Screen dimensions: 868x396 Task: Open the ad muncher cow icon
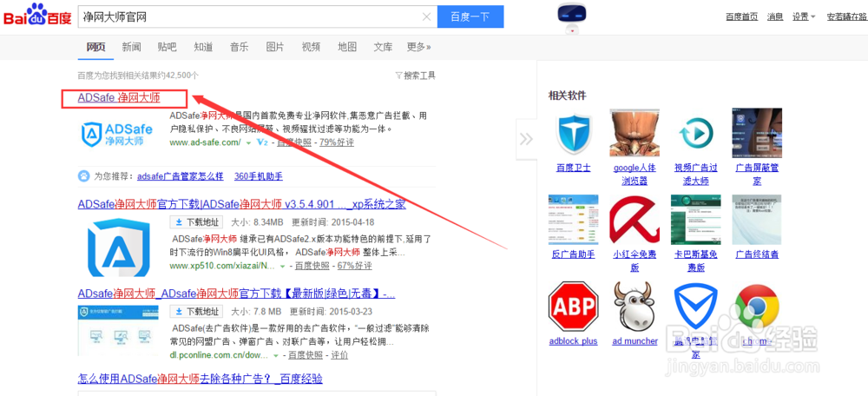[635, 307]
